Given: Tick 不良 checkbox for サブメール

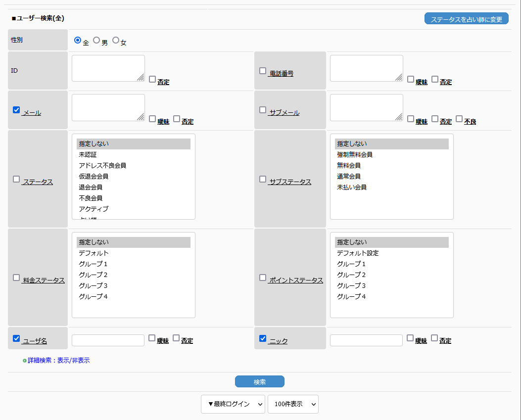Looking at the screenshot, I should click(x=459, y=119).
